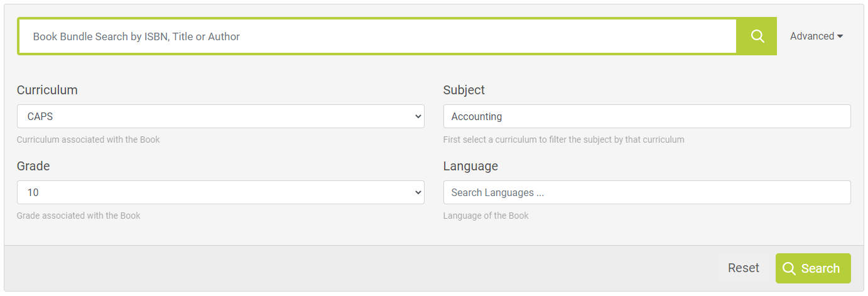Click the Search Languages input field

point(646,193)
